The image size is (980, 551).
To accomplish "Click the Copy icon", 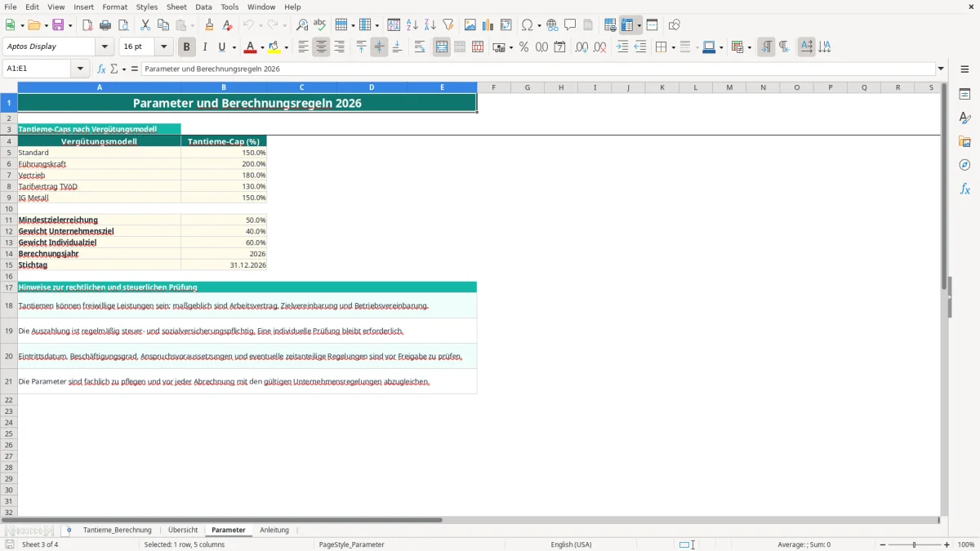I will click(163, 25).
